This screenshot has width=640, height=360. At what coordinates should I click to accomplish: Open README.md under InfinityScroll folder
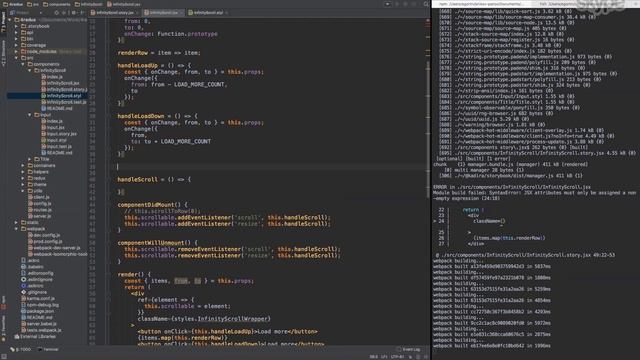[56, 108]
